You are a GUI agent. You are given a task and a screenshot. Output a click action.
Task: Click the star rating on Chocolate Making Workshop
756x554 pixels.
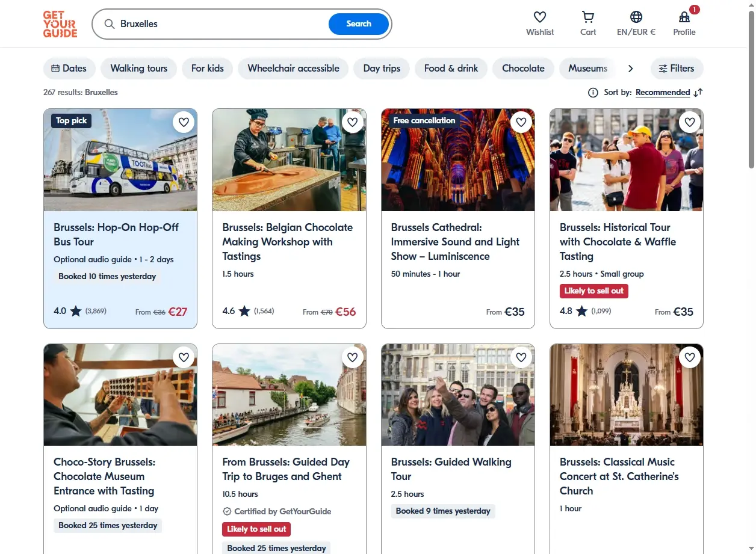(244, 311)
